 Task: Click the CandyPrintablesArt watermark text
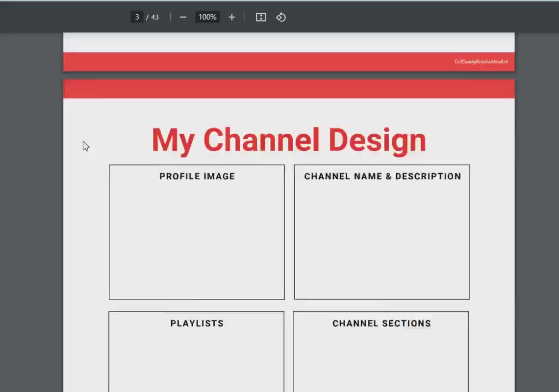click(x=482, y=62)
